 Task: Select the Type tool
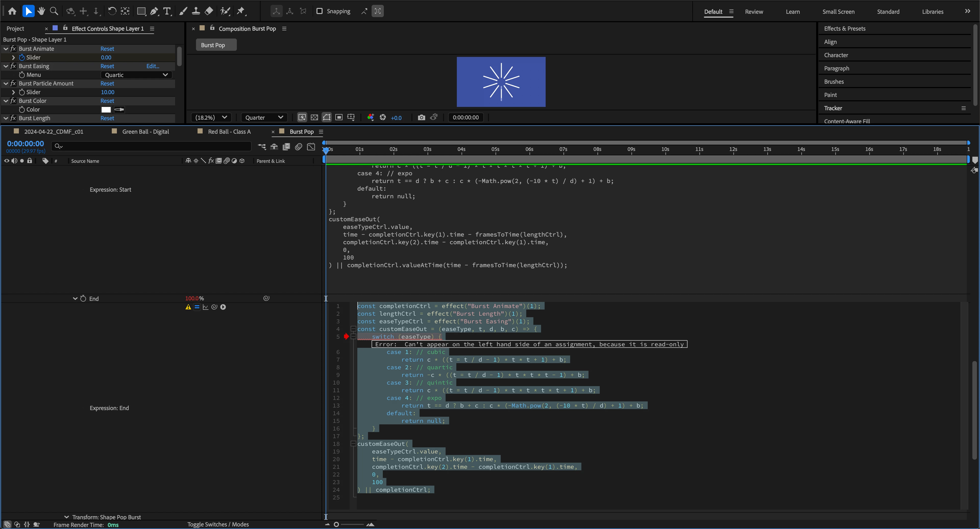click(x=167, y=11)
